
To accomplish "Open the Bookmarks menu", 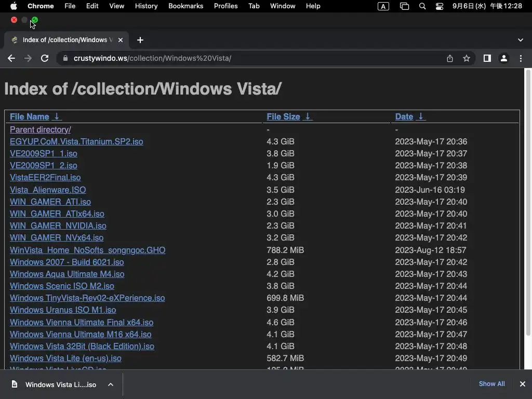I will (x=185, y=6).
